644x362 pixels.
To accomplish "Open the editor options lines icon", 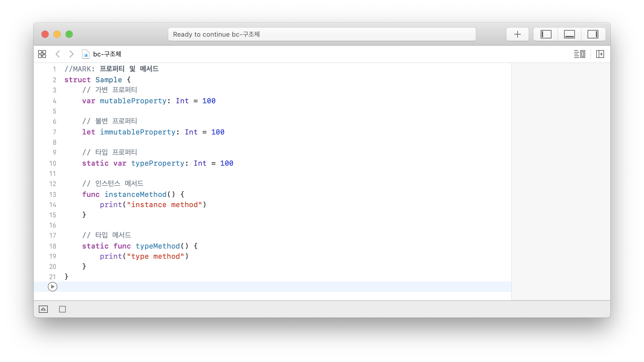I will 579,54.
